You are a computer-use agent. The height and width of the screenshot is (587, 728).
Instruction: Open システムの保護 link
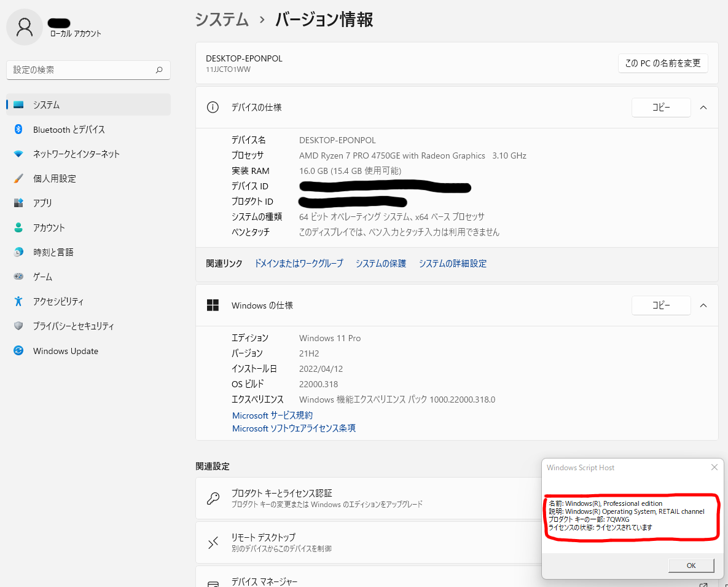pyautogui.click(x=381, y=263)
